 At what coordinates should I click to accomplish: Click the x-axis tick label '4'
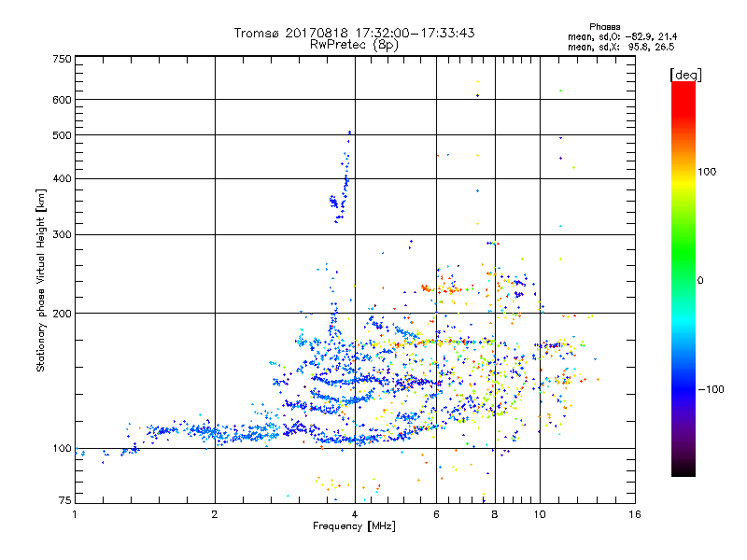coord(355,514)
